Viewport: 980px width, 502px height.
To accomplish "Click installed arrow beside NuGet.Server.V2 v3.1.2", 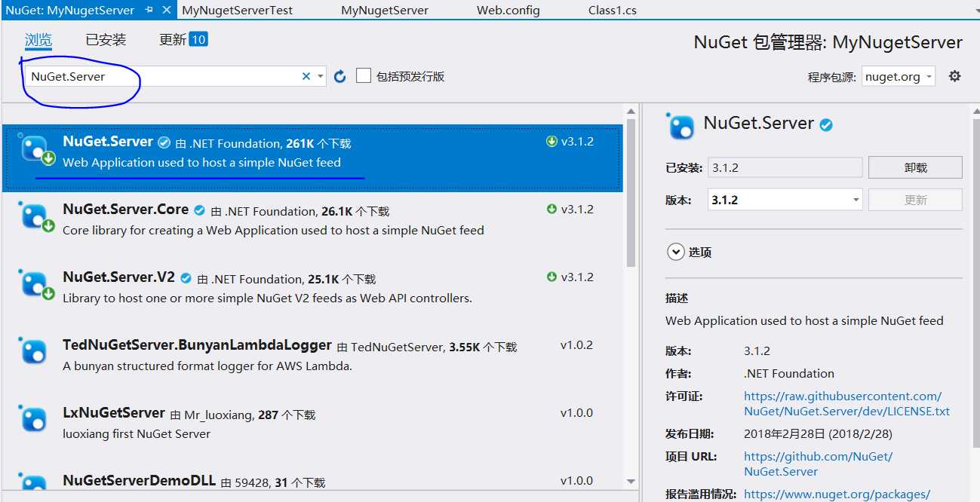I will pyautogui.click(x=551, y=277).
